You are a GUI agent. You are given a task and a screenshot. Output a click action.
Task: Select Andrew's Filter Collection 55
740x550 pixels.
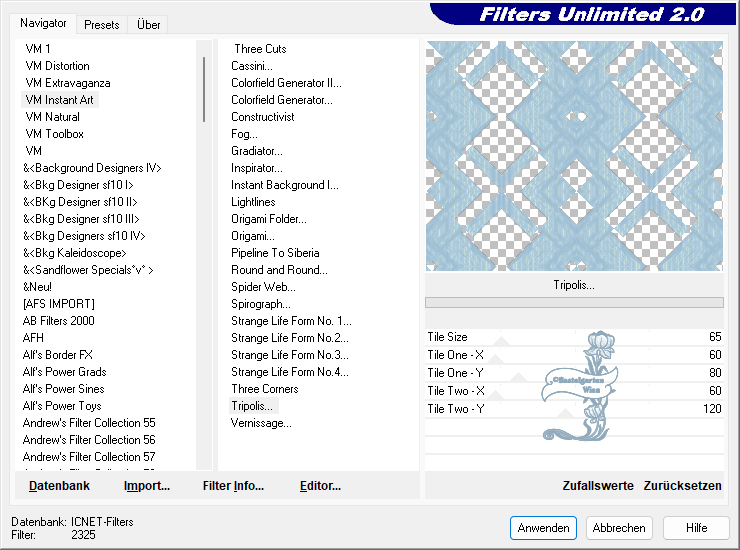(89, 423)
